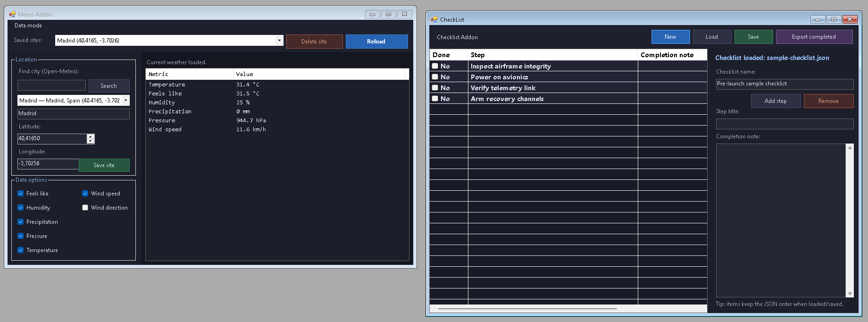Click the Search city button
The height and width of the screenshot is (322, 868).
tap(109, 86)
